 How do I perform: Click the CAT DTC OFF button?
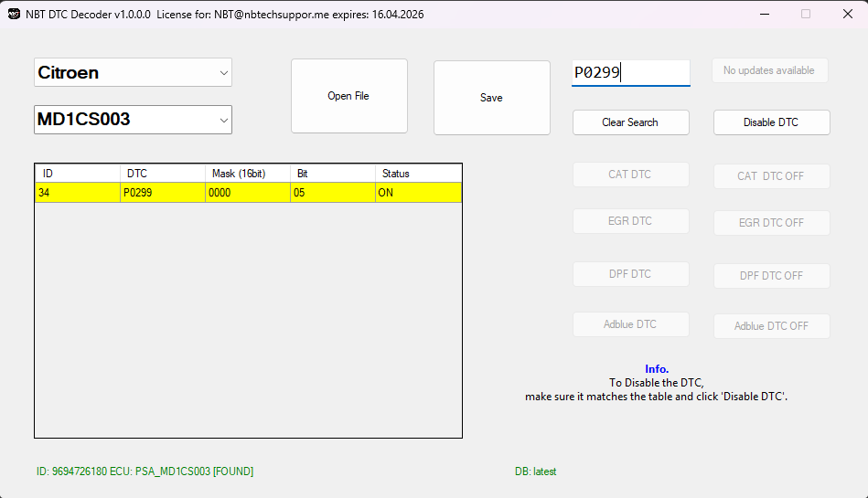point(771,176)
